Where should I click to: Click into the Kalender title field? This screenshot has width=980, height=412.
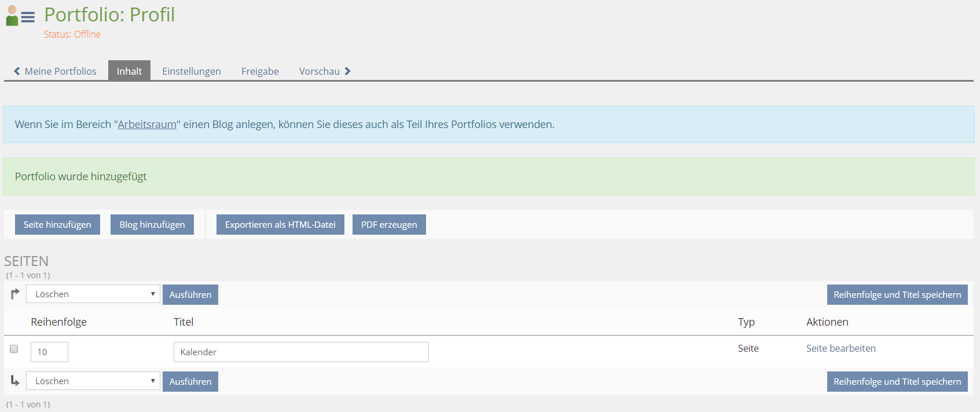pyautogui.click(x=301, y=352)
